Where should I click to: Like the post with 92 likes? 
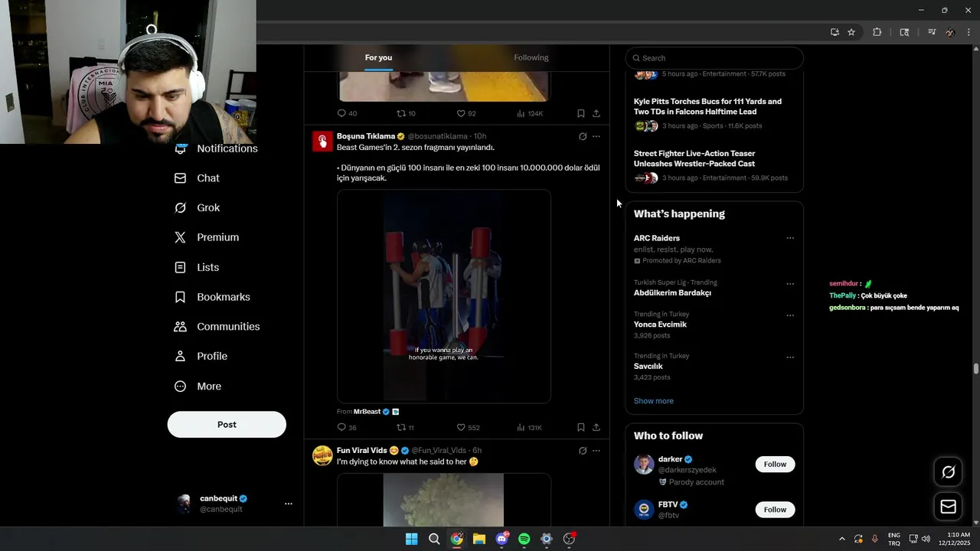461,113
